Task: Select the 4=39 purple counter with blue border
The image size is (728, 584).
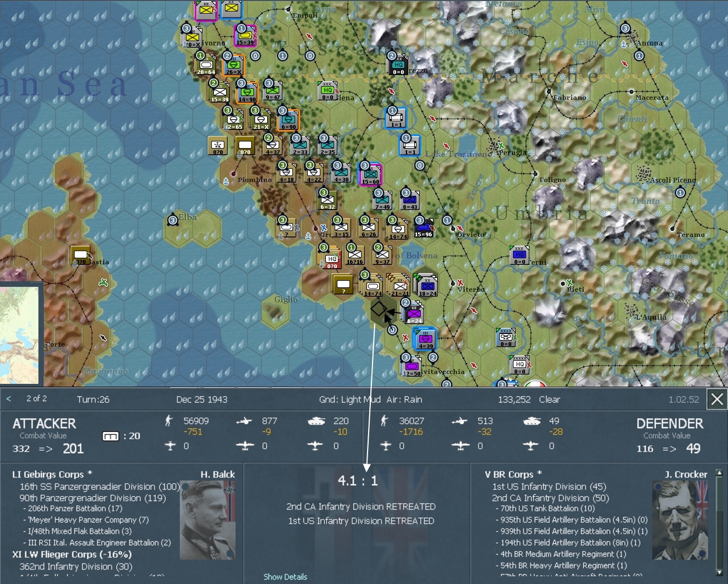Action: (426, 339)
